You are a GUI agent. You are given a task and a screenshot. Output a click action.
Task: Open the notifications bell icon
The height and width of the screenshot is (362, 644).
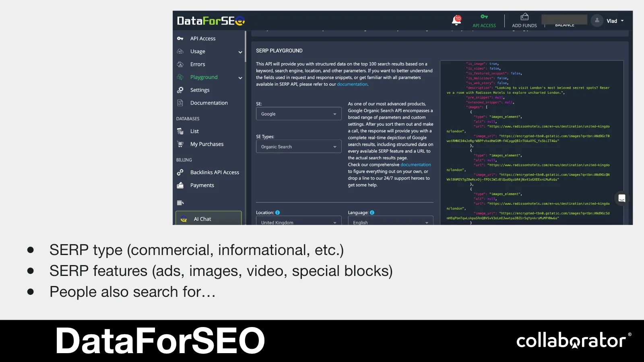pos(456,20)
